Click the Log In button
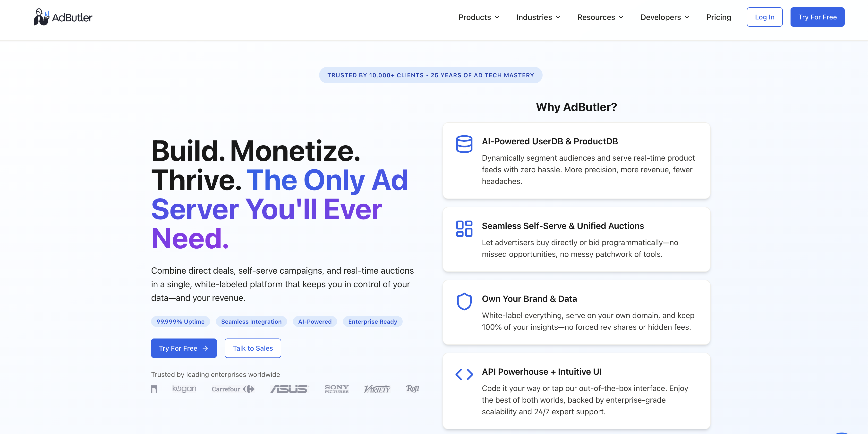 coord(764,17)
